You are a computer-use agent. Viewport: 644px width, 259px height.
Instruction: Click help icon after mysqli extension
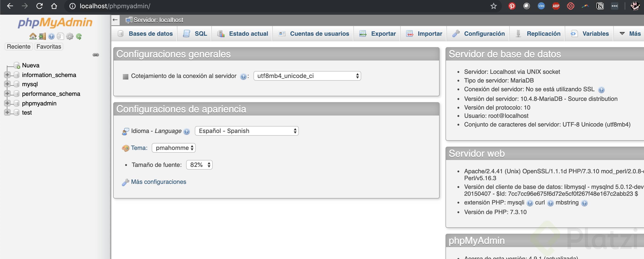(529, 203)
